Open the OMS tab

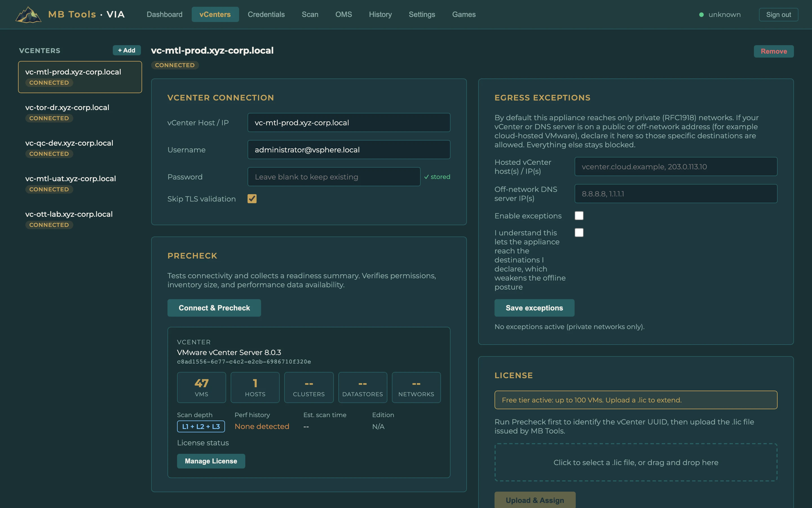tap(344, 14)
